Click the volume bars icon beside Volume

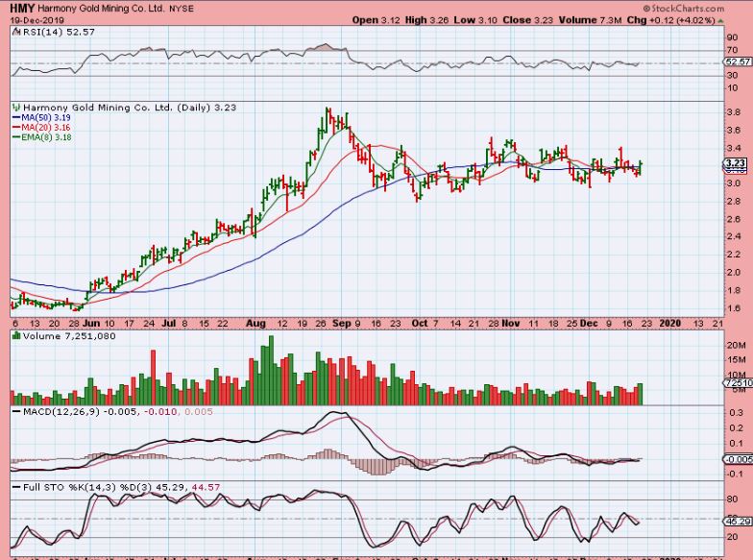17,336
